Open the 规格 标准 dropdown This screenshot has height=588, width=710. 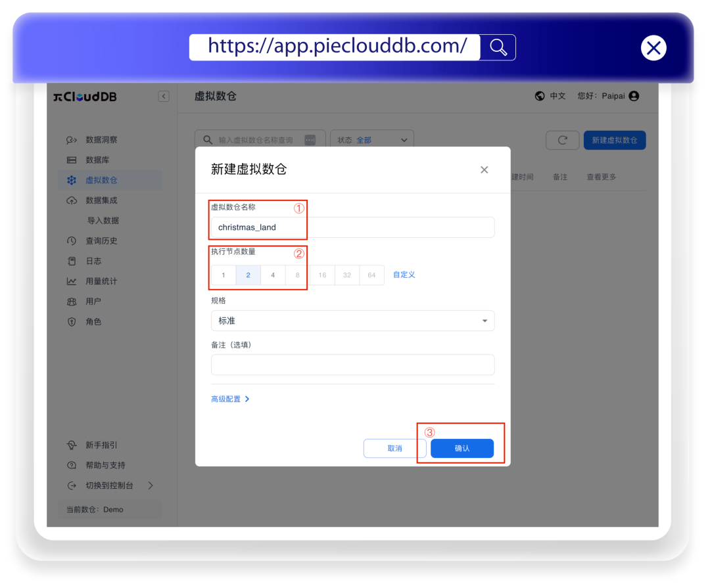click(353, 321)
